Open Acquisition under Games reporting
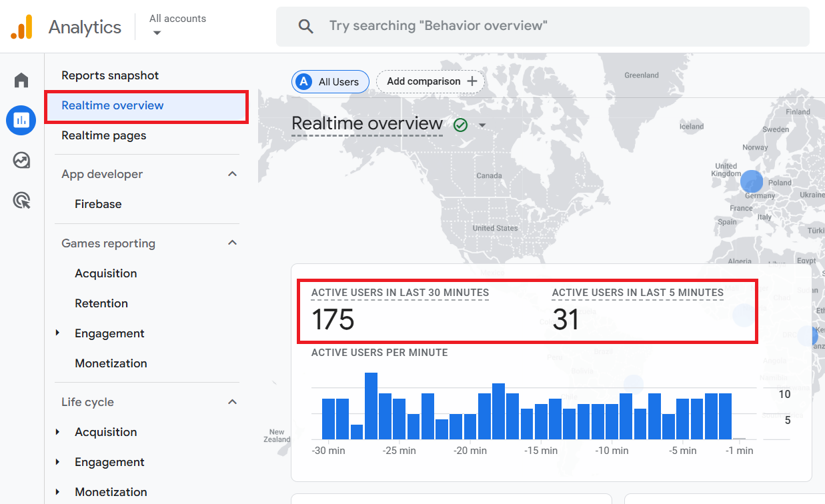 click(106, 273)
